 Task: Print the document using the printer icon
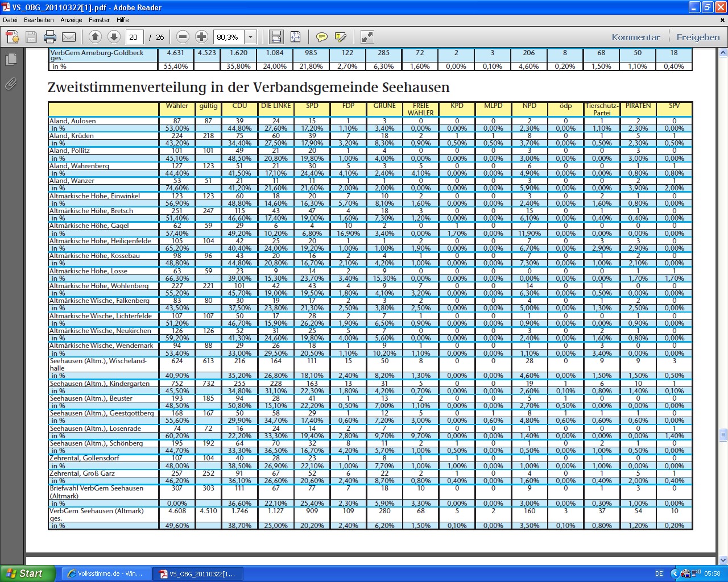tap(50, 38)
